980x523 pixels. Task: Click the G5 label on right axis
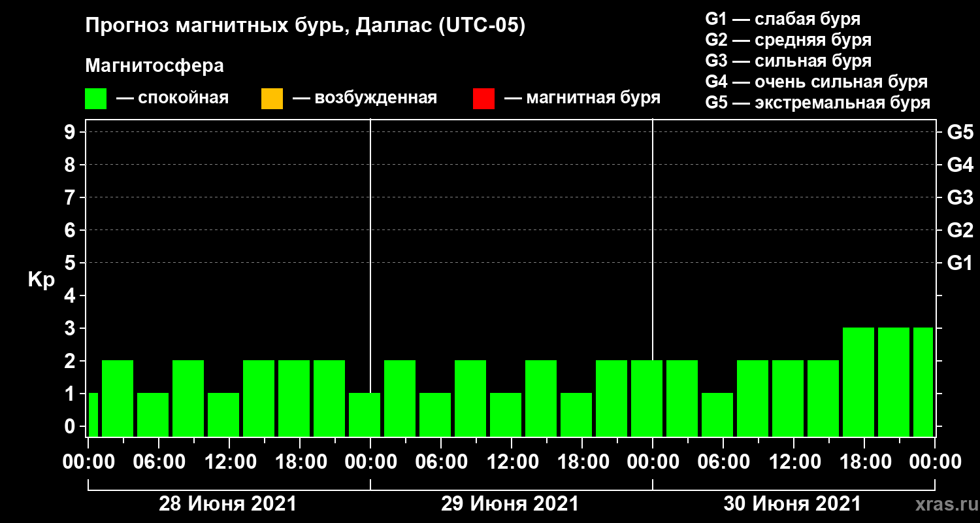960,132
